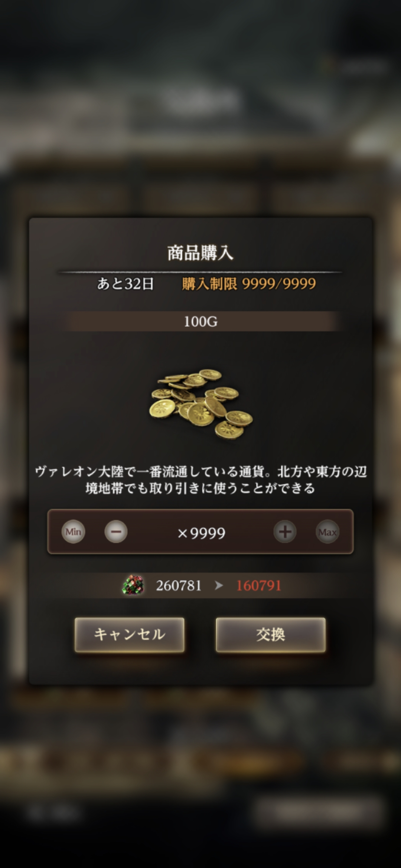401x868 pixels.
Task: Tap the Max quantity button
Action: pyautogui.click(x=327, y=532)
